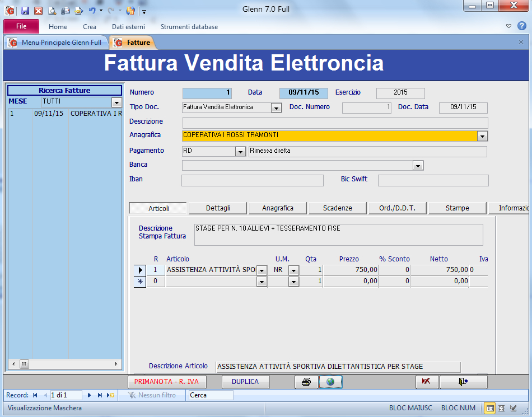Expand Articolo dropdown in the empty row

[x=262, y=282]
